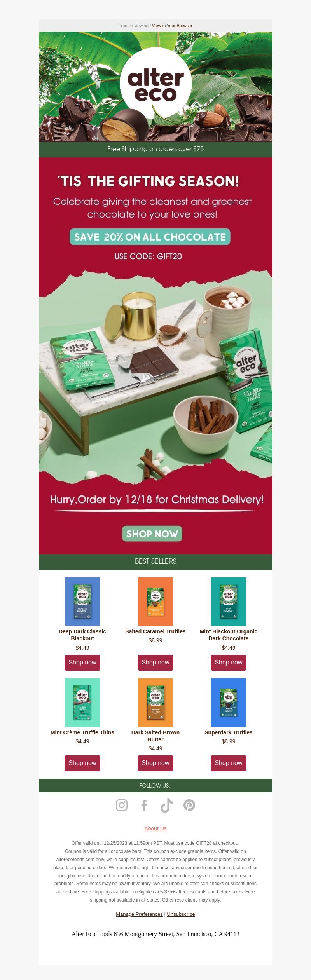311x980 pixels.
Task: Shop now for Superdark Truffles
Action: click(x=229, y=763)
